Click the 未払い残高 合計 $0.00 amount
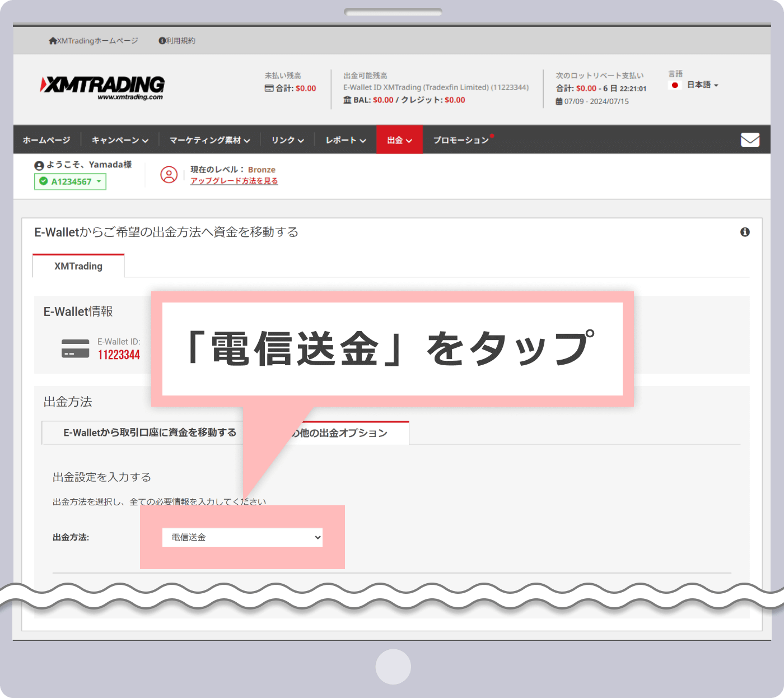This screenshot has height=698, width=784. [306, 88]
